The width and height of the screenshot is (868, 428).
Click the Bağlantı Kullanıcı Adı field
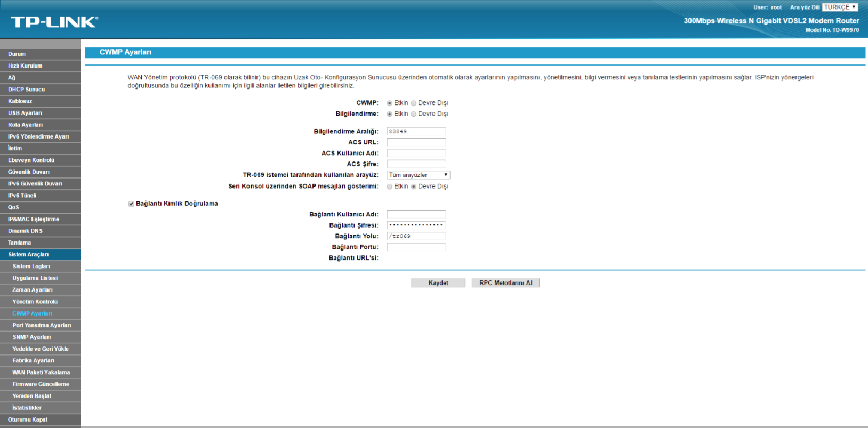[416, 214]
